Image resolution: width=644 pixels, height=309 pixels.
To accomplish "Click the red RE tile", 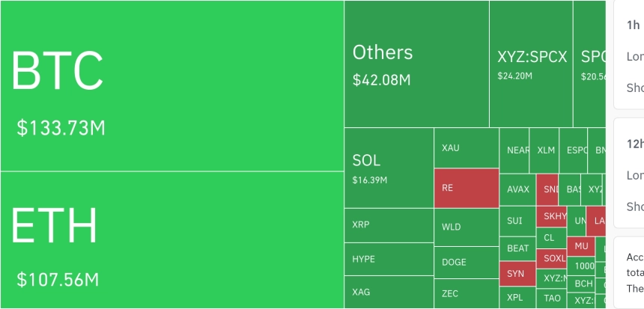I will coord(467,188).
